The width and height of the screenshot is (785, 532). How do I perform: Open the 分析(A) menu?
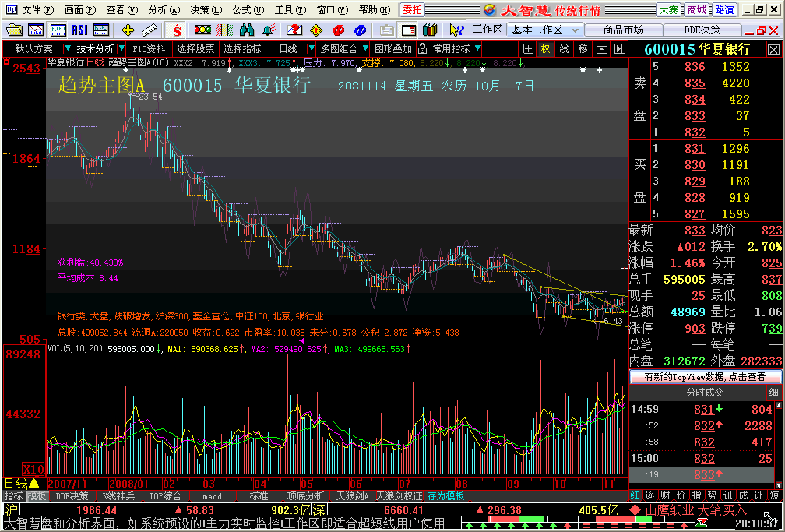[x=164, y=9]
